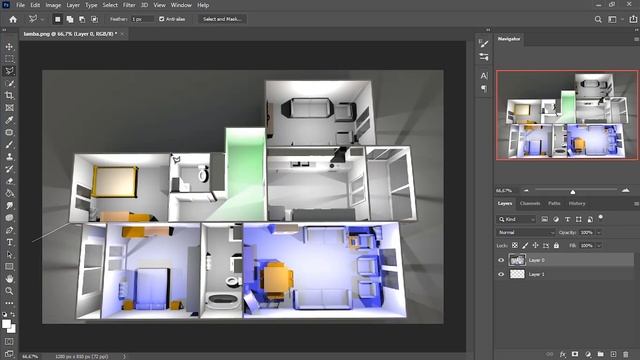This screenshot has width=640, height=360.
Task: Toggle lock transparent pixels
Action: pyautogui.click(x=515, y=245)
